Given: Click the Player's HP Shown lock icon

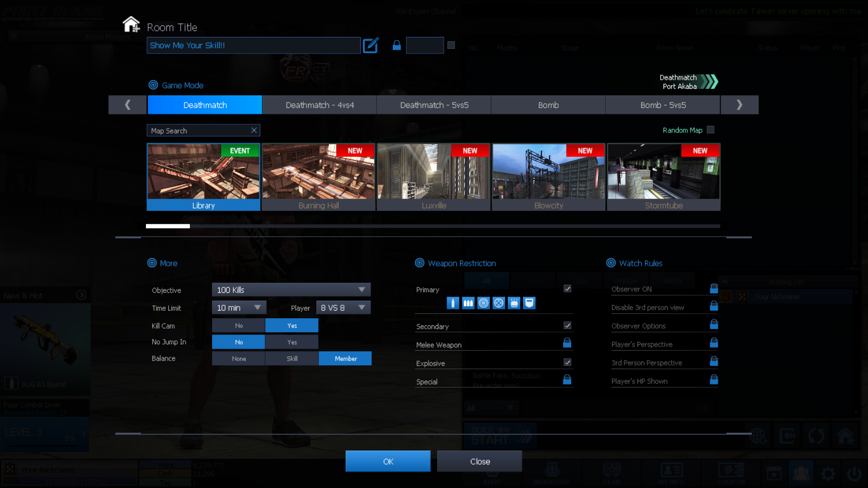Looking at the screenshot, I should tap(714, 380).
